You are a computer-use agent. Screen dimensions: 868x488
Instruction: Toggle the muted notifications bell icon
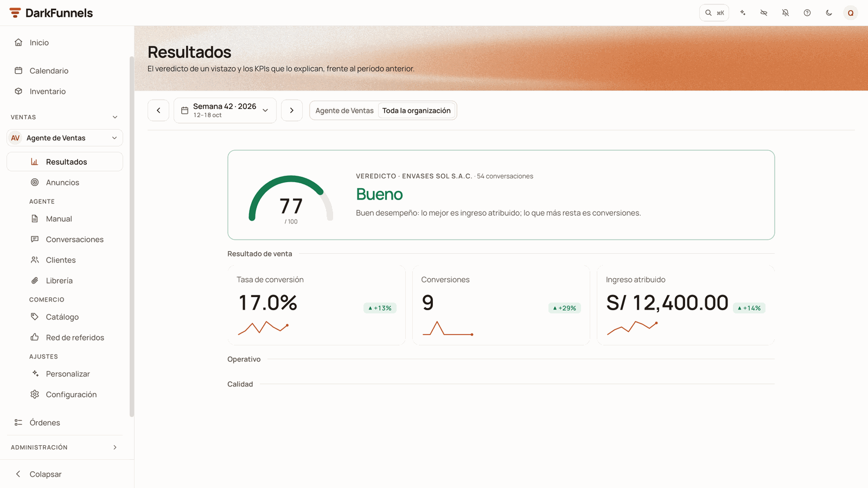[x=786, y=13]
